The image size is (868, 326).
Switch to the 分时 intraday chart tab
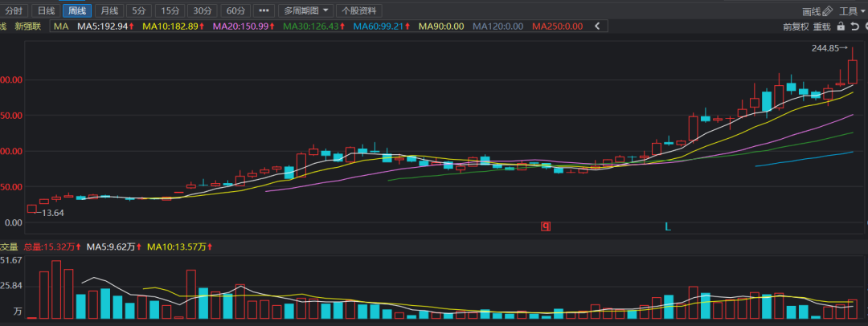(x=14, y=10)
